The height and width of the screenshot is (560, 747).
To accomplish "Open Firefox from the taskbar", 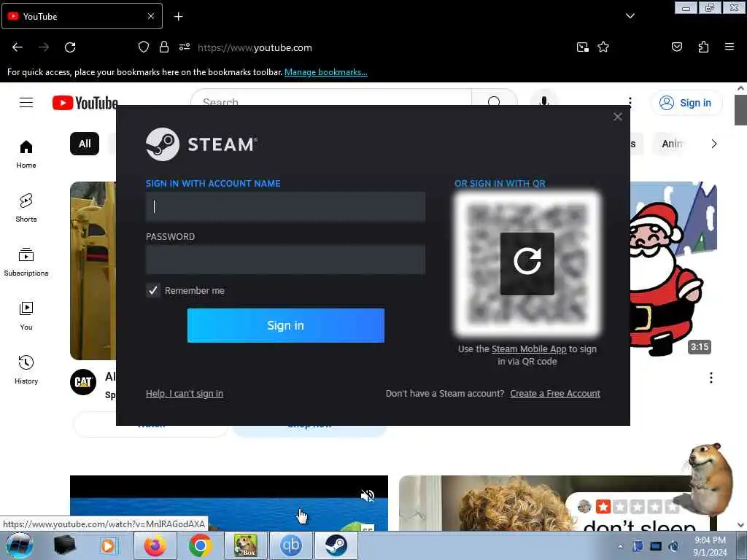I will click(x=155, y=545).
